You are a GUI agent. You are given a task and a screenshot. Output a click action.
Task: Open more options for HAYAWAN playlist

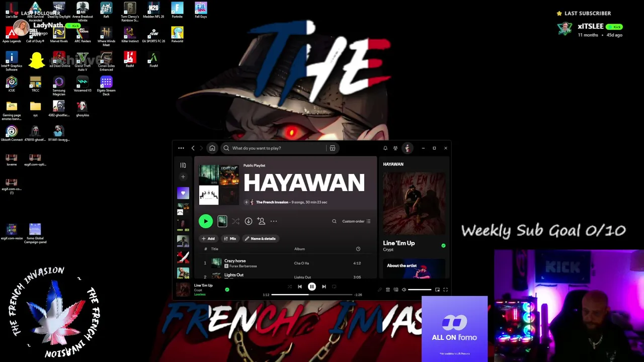[x=274, y=221]
